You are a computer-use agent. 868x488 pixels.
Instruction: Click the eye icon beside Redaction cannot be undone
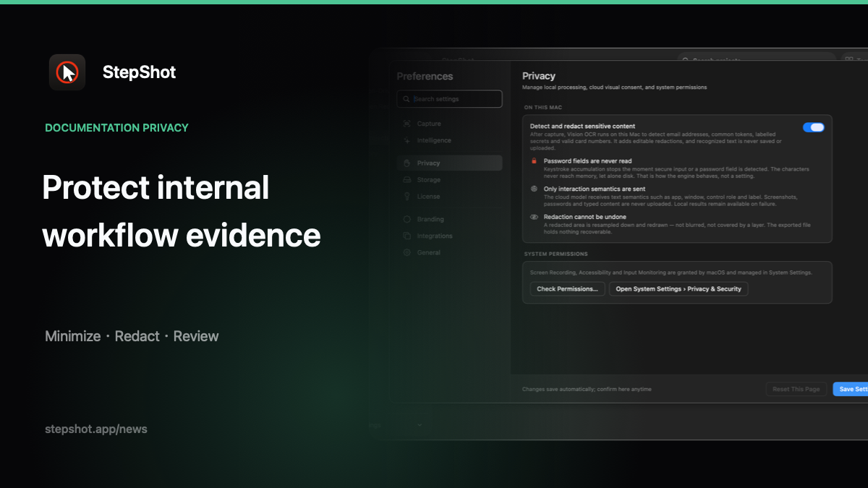534,217
